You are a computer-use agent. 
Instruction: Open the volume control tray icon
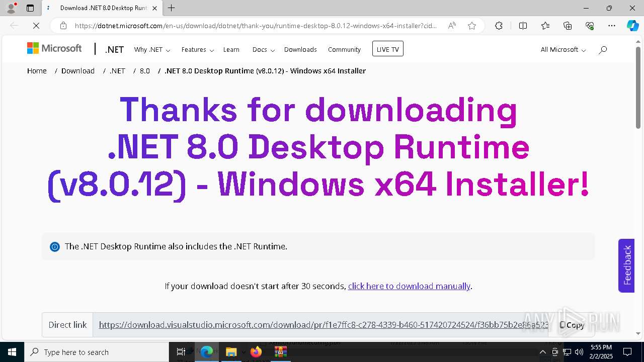click(579, 352)
